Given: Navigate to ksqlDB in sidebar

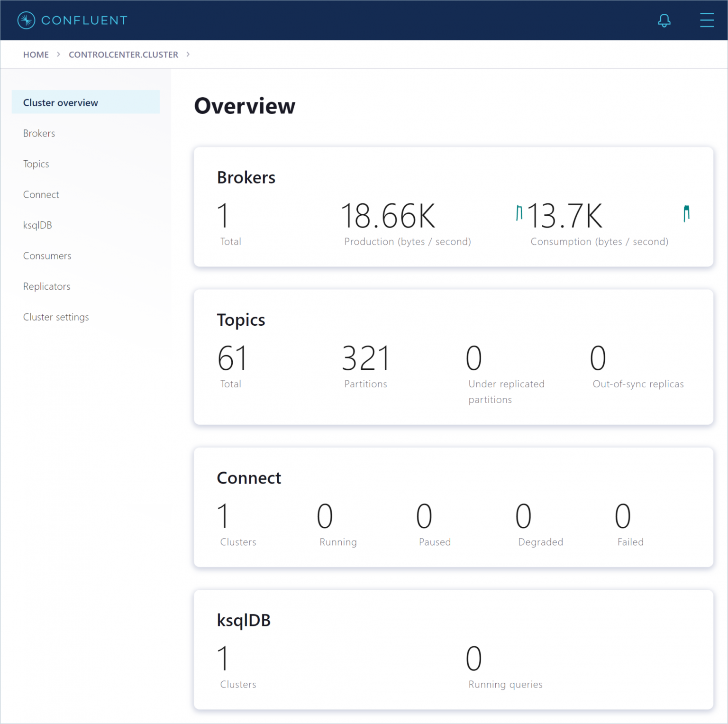Looking at the screenshot, I should (x=37, y=225).
